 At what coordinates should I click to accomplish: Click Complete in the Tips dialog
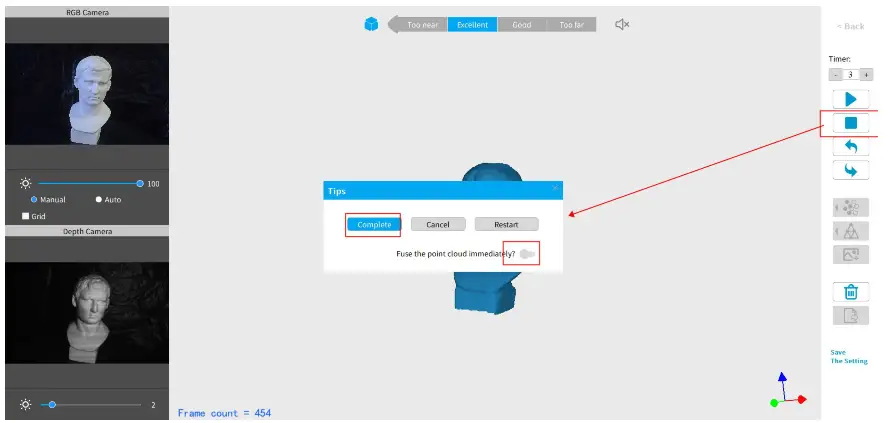[374, 224]
